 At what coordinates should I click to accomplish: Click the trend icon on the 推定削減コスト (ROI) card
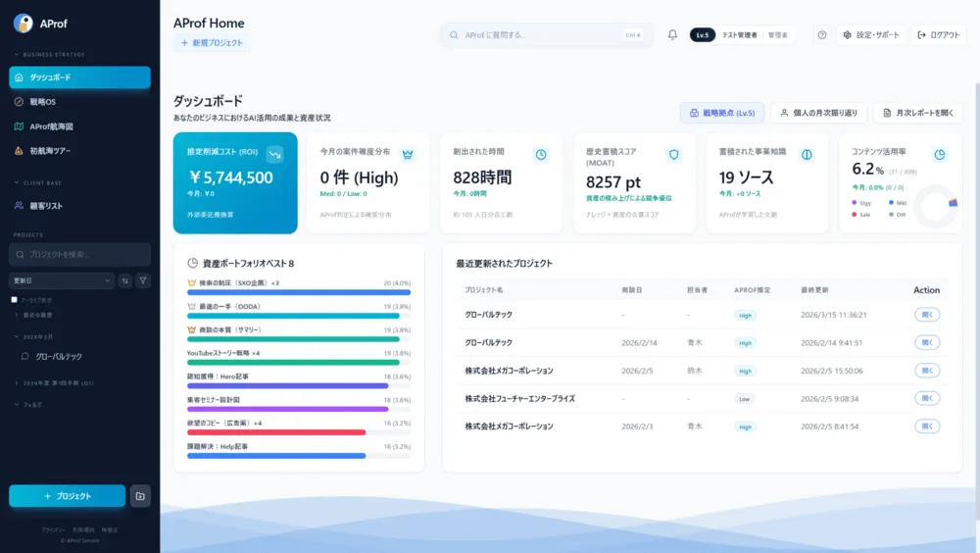tap(274, 154)
